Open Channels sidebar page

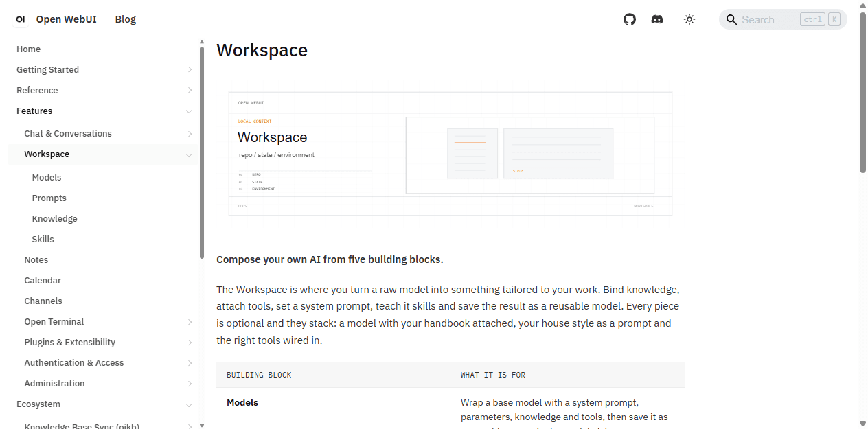coord(43,301)
